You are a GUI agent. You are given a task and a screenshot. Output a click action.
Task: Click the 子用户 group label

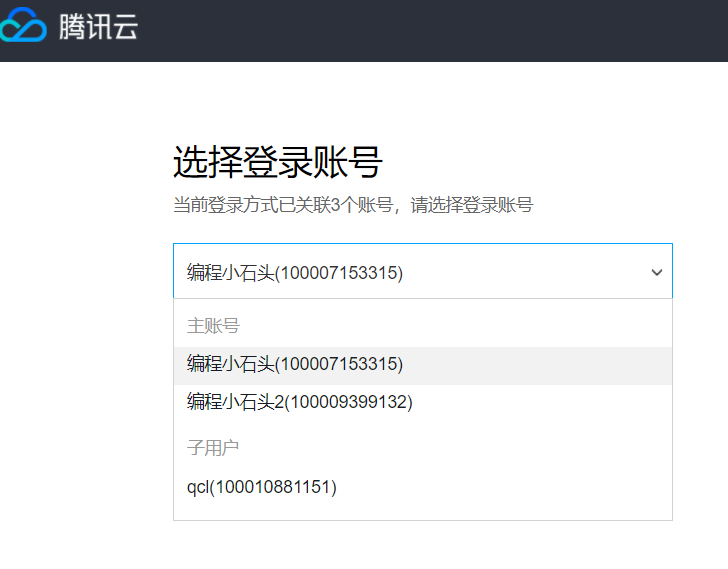coord(213,448)
